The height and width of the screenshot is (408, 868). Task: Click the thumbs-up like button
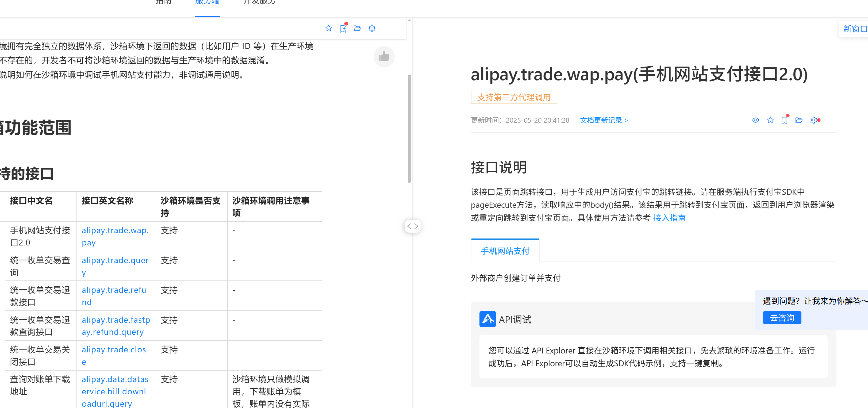384,57
